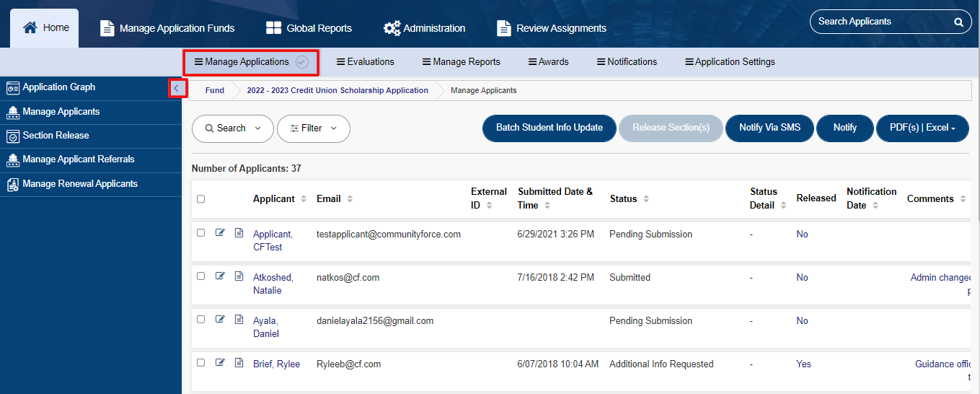The image size is (980, 394).
Task: Click the Manage Renewal Applicants icon
Action: [12, 184]
